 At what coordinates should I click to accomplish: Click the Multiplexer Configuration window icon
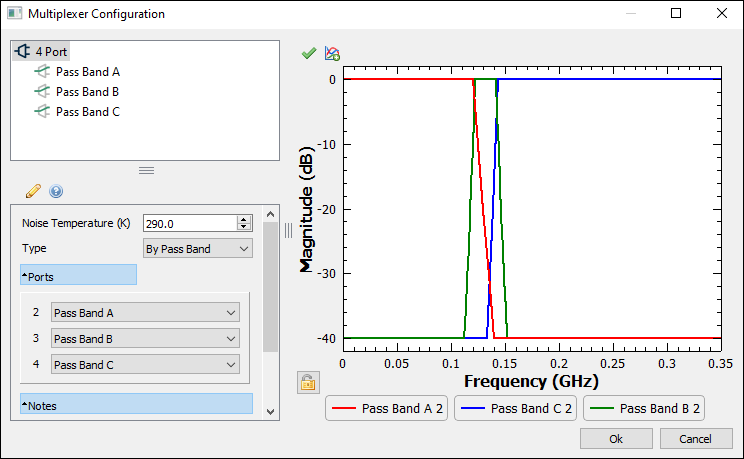pos(14,13)
